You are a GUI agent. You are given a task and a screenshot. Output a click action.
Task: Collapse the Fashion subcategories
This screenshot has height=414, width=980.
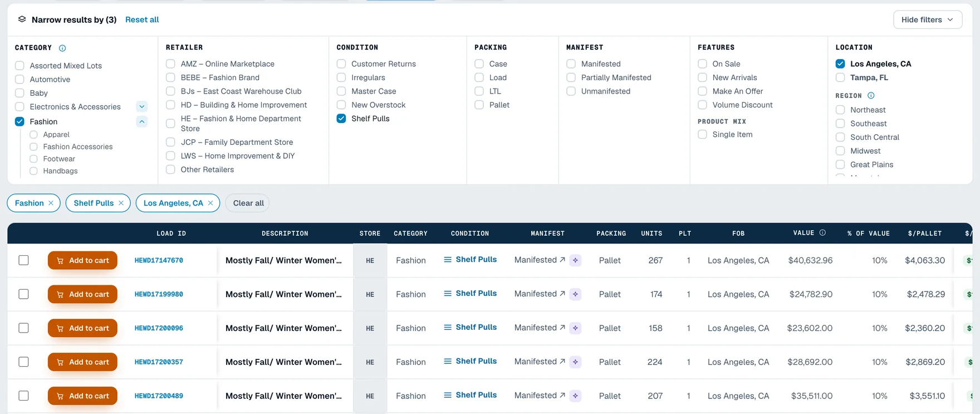[142, 121]
